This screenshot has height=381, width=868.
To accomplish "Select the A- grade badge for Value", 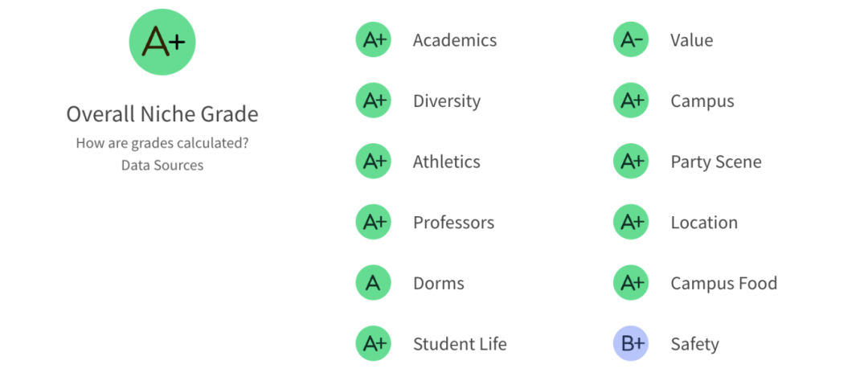I will pos(631,40).
